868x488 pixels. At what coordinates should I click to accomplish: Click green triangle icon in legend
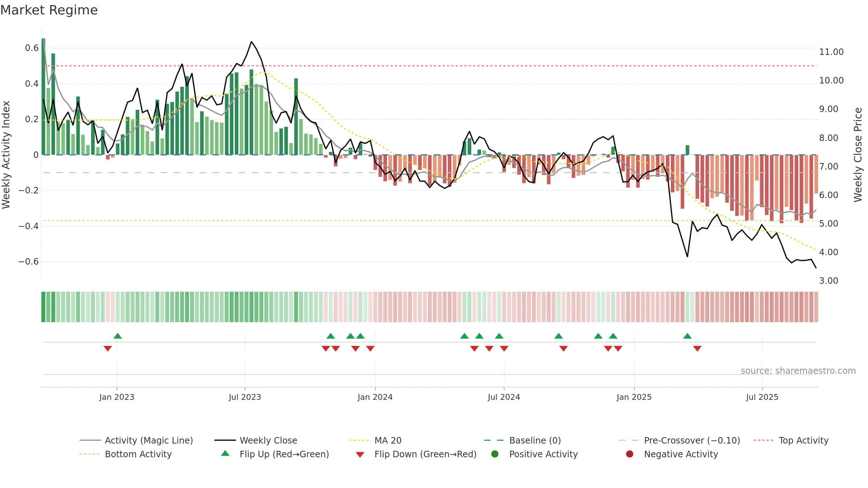pyautogui.click(x=225, y=453)
